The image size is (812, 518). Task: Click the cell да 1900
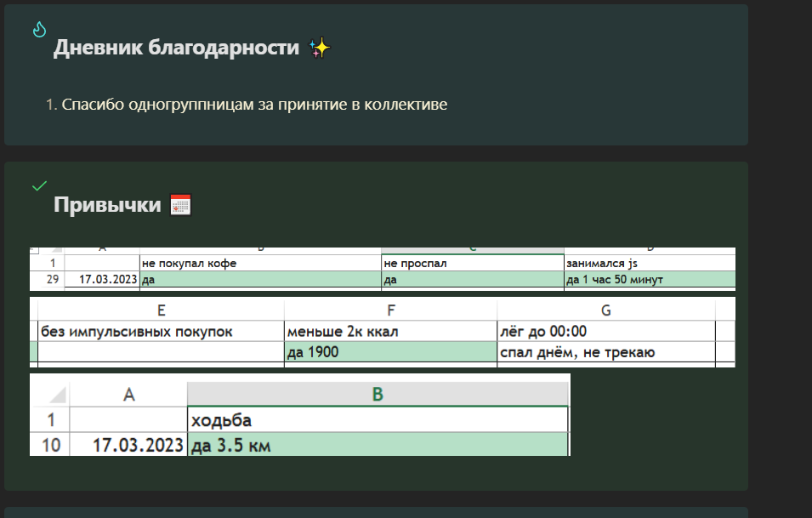[x=391, y=352]
